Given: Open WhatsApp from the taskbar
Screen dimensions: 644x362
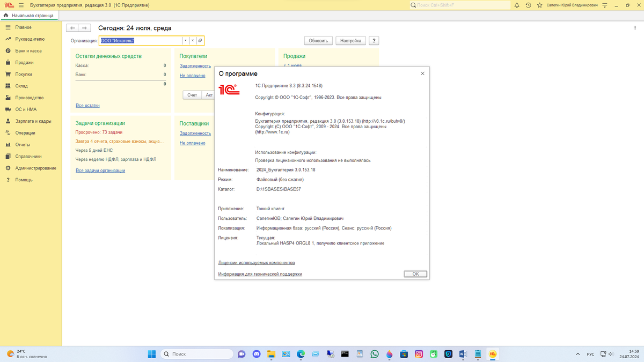Looking at the screenshot, I should tap(375, 354).
